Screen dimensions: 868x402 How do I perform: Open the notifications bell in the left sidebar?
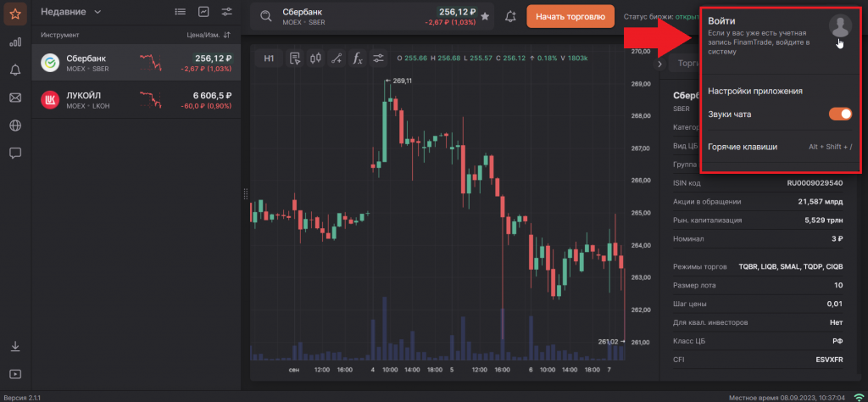(15, 70)
